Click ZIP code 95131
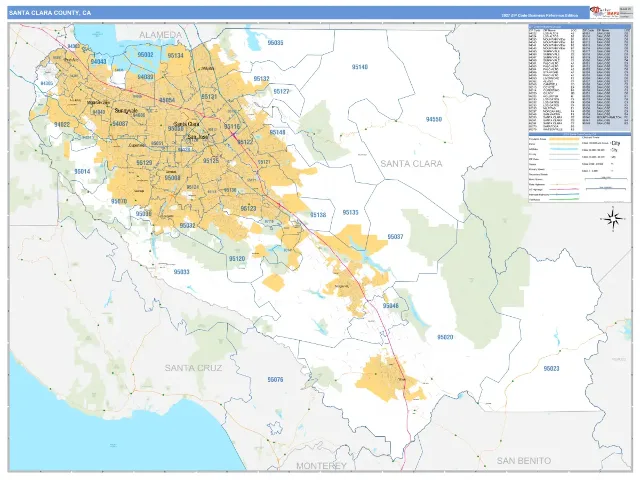The width and height of the screenshot is (640, 480). click(209, 97)
